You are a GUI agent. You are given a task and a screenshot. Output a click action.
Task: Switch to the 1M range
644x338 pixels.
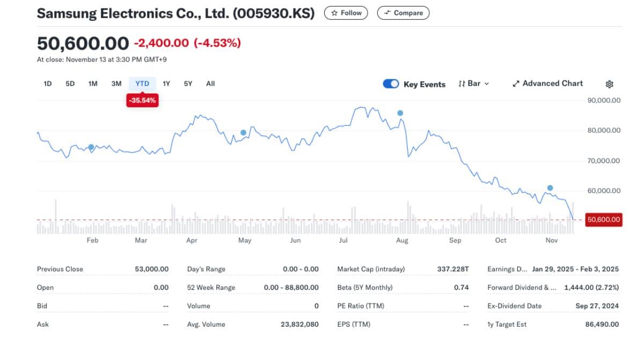[x=93, y=84]
